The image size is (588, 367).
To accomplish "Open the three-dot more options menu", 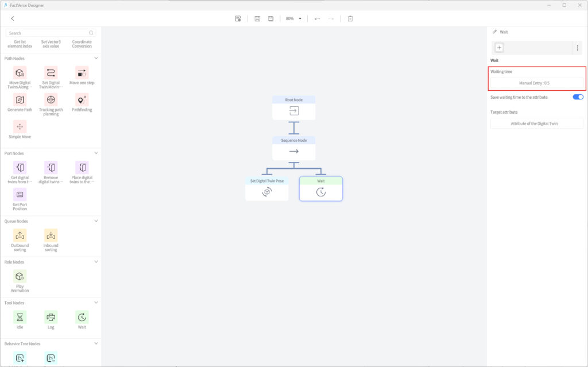I will coord(578,48).
